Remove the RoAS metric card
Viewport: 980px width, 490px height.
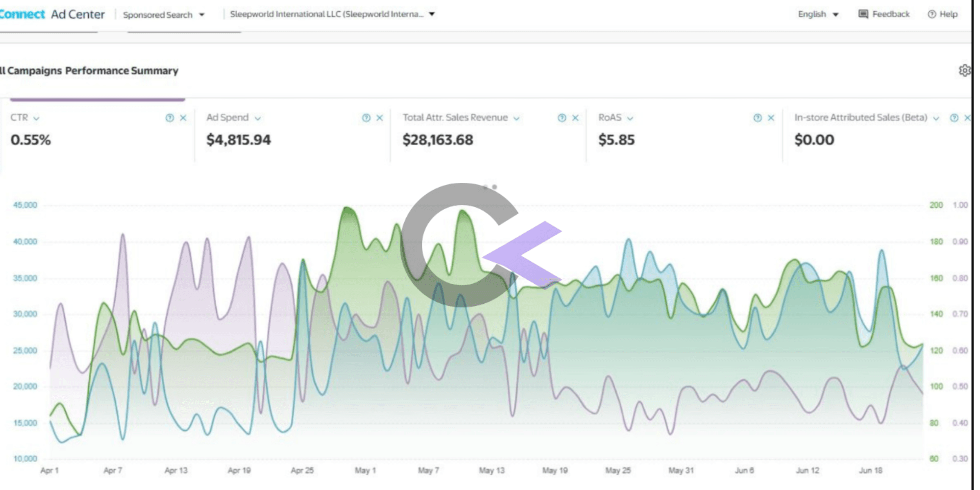pos(771,118)
